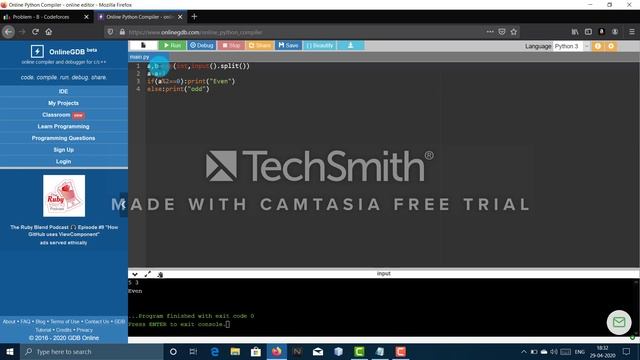Click the Pocket save icon

502,32
